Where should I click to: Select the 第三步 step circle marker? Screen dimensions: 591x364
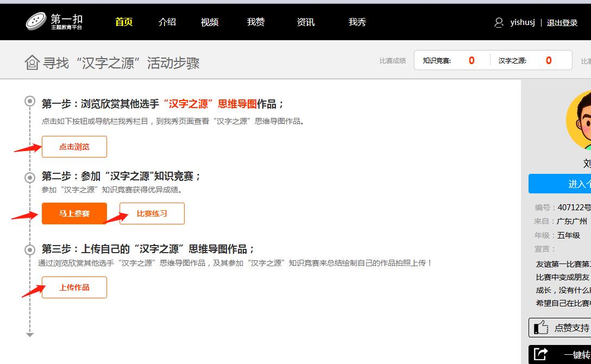[30, 250]
